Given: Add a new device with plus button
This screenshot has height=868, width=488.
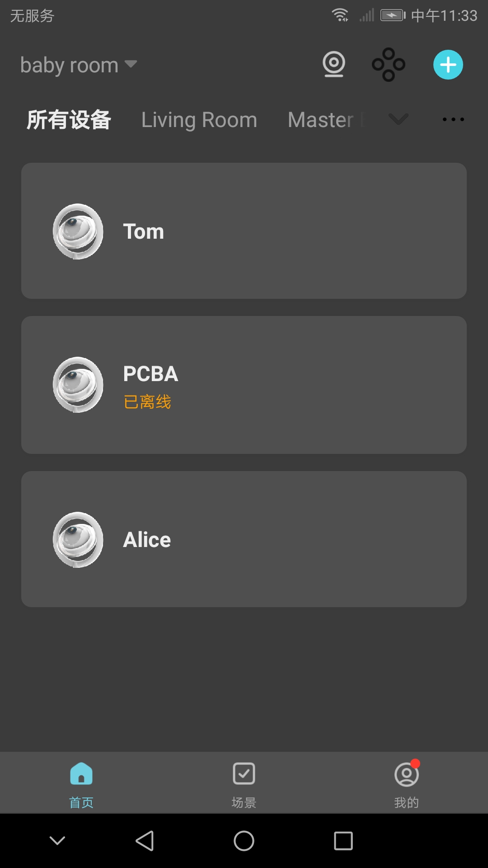Looking at the screenshot, I should click(448, 65).
